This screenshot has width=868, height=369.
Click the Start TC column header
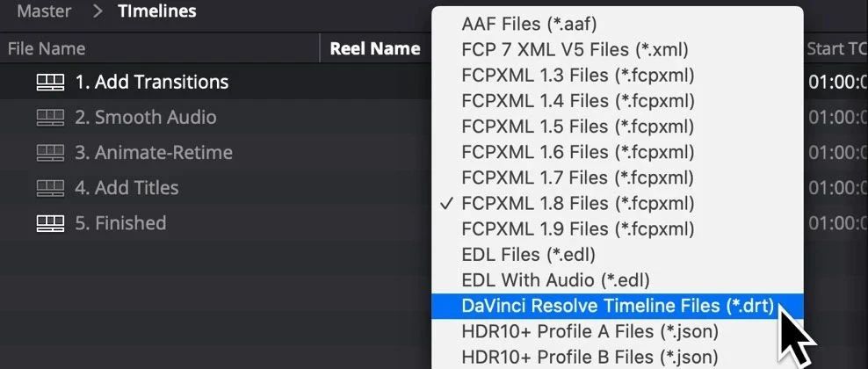[x=835, y=49]
